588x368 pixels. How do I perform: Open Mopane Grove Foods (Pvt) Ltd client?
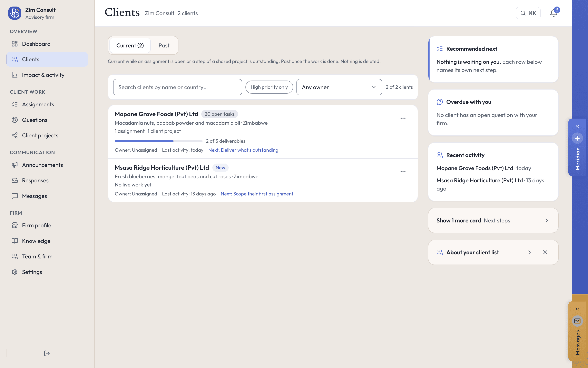[156, 114]
